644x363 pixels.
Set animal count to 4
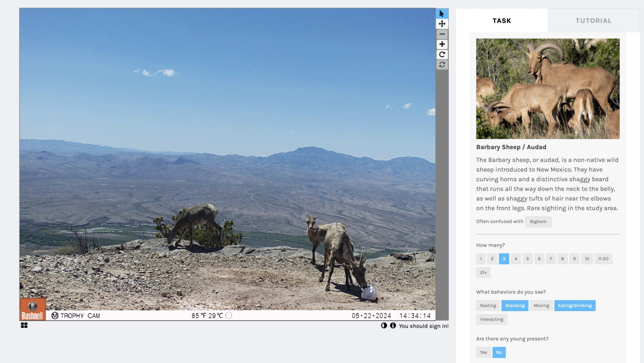point(516,259)
